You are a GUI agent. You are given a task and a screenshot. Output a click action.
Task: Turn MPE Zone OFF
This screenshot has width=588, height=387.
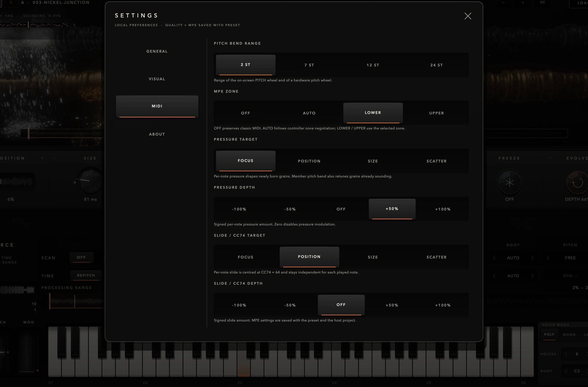point(245,113)
